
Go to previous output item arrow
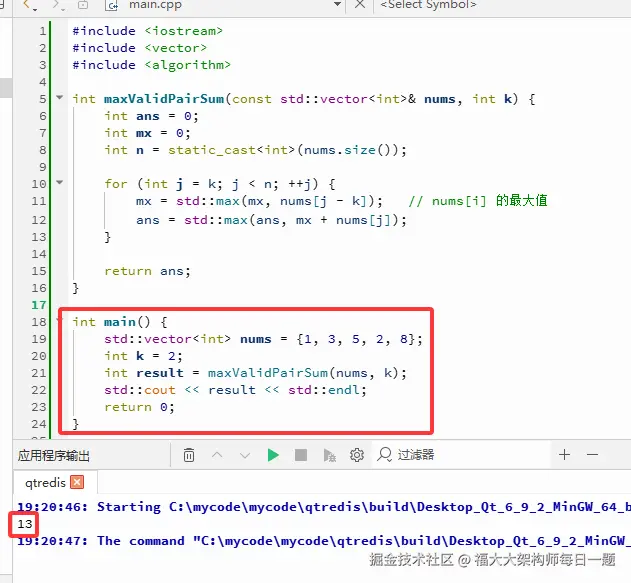[x=217, y=455]
